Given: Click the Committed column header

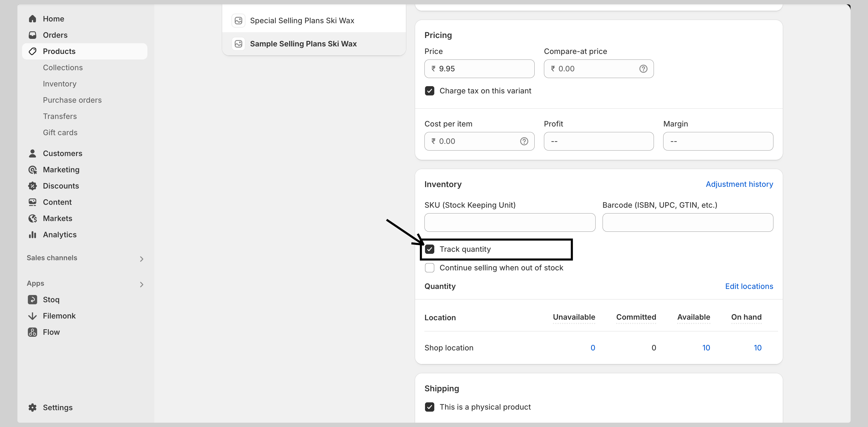Looking at the screenshot, I should (636, 317).
